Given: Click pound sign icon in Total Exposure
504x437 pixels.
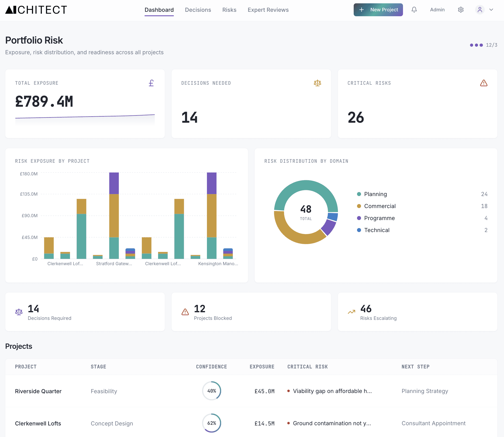Looking at the screenshot, I should click(151, 83).
